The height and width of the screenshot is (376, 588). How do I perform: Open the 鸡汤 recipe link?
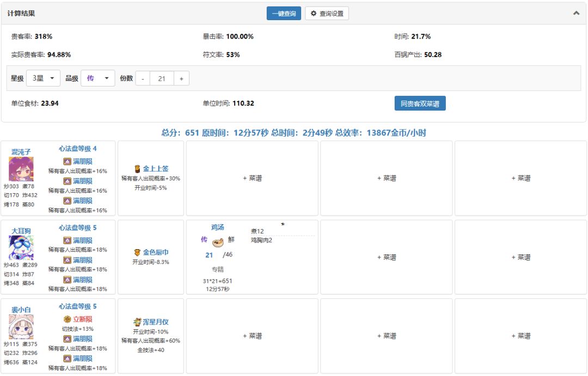click(217, 227)
